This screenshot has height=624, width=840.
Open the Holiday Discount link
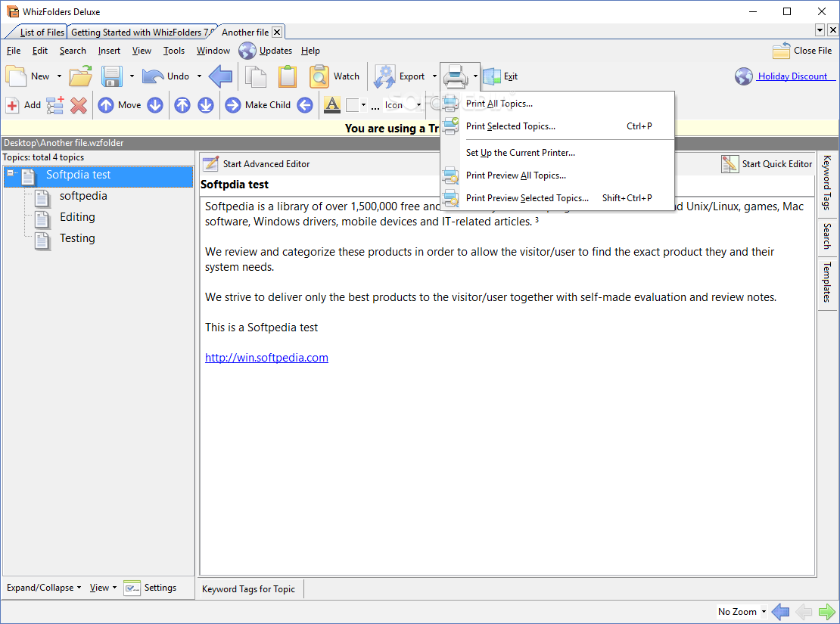click(x=792, y=76)
